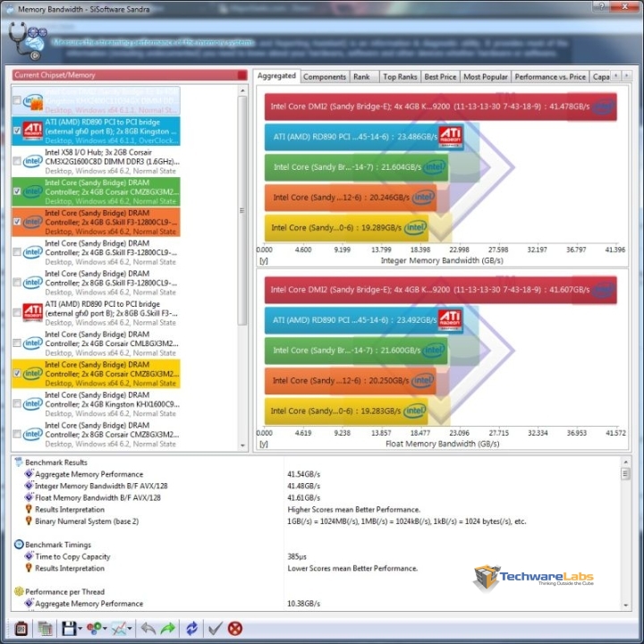
Task: Click the Benchmark Results section icon
Action: coord(19,462)
